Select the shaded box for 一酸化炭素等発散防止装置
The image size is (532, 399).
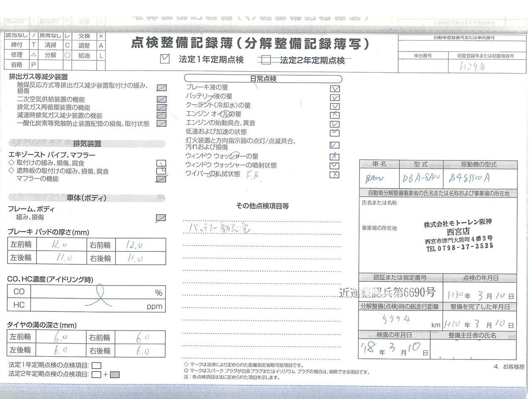click(x=162, y=123)
